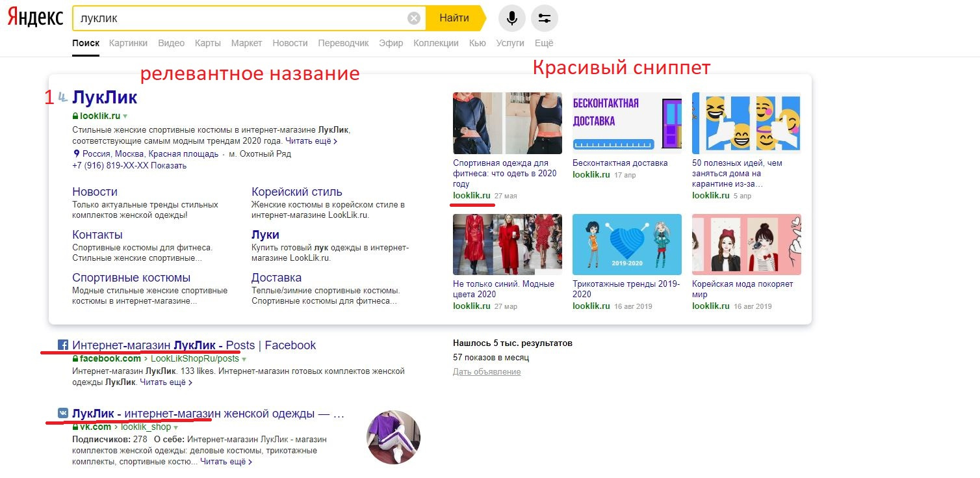Switch to the Картинки tab
Viewport: 980px width, 478px height.
[x=128, y=43]
